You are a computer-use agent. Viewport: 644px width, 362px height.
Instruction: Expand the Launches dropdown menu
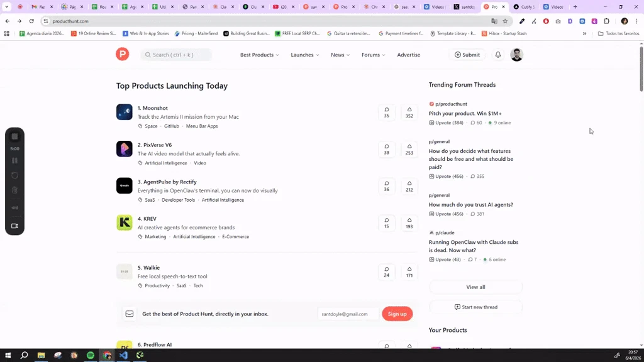305,55
